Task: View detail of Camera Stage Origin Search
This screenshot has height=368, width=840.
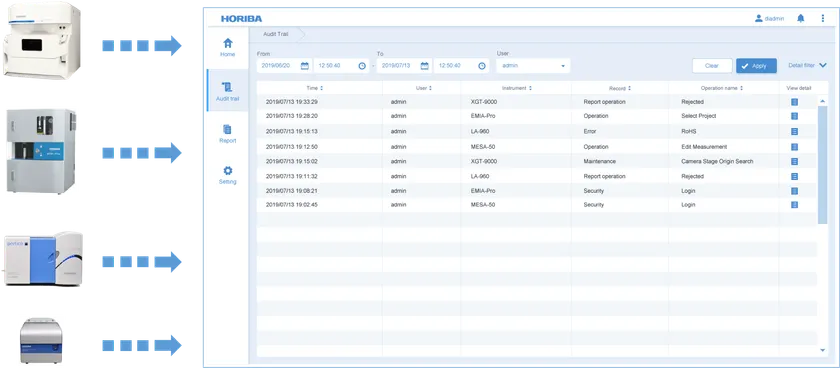Action: pos(794,161)
